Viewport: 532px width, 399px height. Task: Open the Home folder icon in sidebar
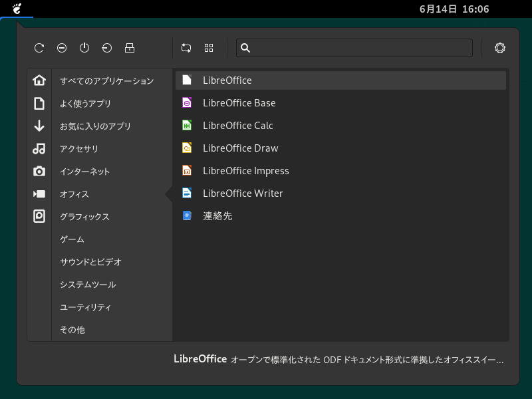(x=39, y=80)
